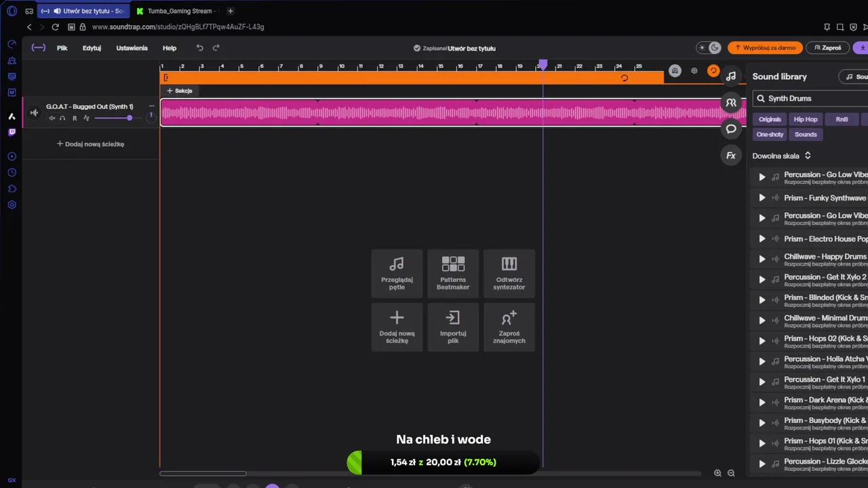
Task: Switch to the Tumba_Gaming Stream browser tab
Action: (x=178, y=11)
